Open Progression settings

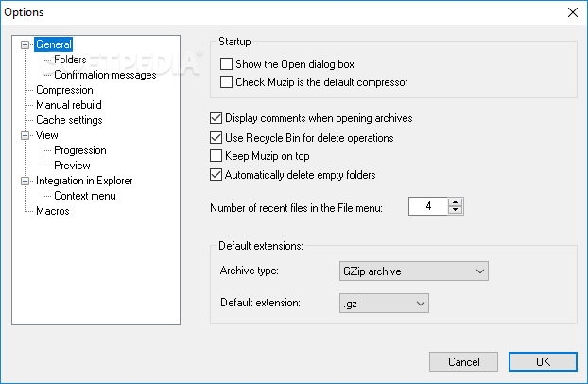pyautogui.click(x=80, y=150)
